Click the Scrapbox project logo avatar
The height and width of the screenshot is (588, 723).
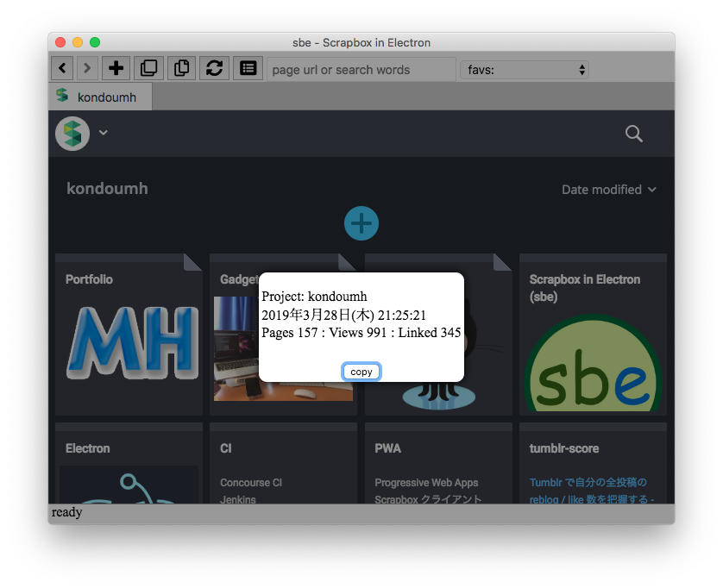[72, 134]
